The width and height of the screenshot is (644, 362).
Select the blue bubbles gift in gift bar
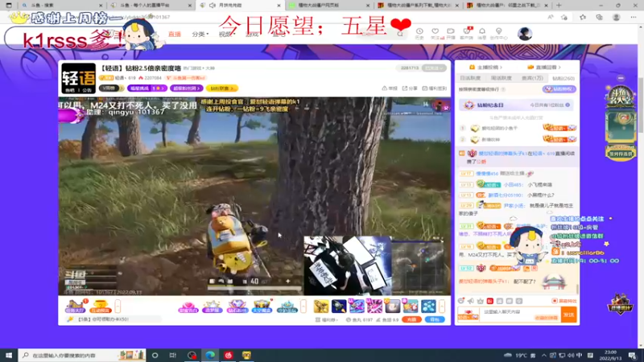[x=428, y=306]
